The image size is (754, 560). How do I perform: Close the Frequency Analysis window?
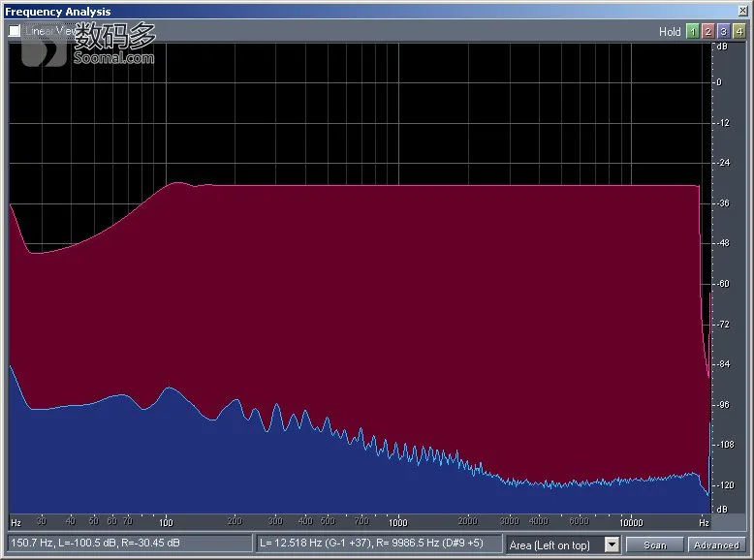pos(743,11)
